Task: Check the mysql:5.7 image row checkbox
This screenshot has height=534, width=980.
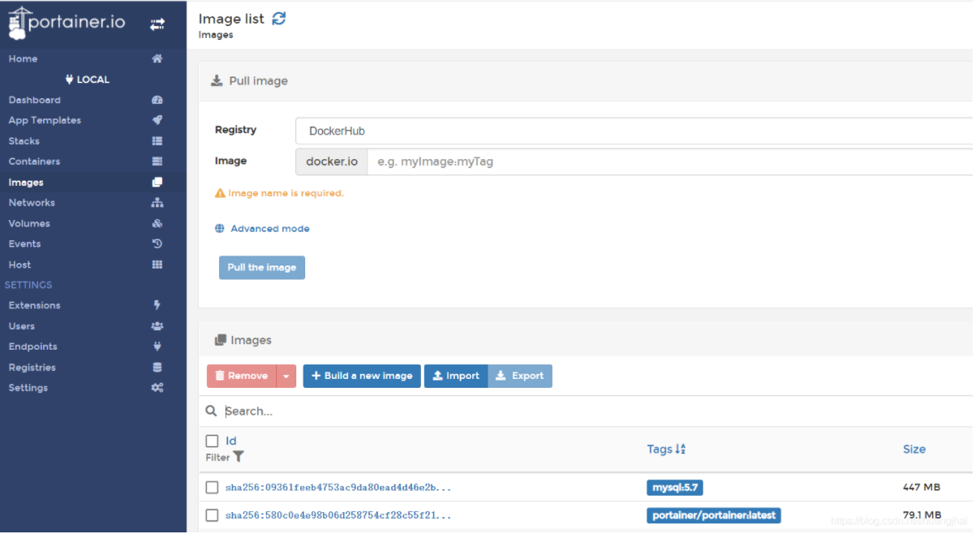Action: [x=212, y=488]
